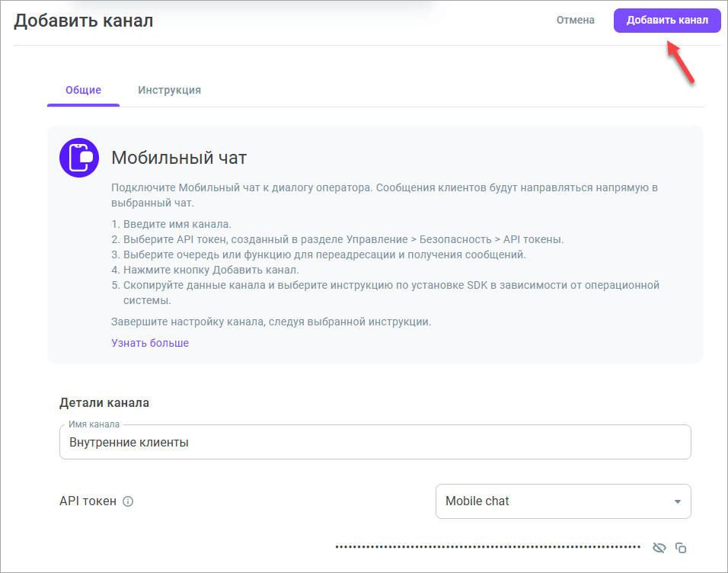Image resolution: width=728 pixels, height=573 pixels.
Task: Click the Детали канала section title
Action: pos(104,403)
